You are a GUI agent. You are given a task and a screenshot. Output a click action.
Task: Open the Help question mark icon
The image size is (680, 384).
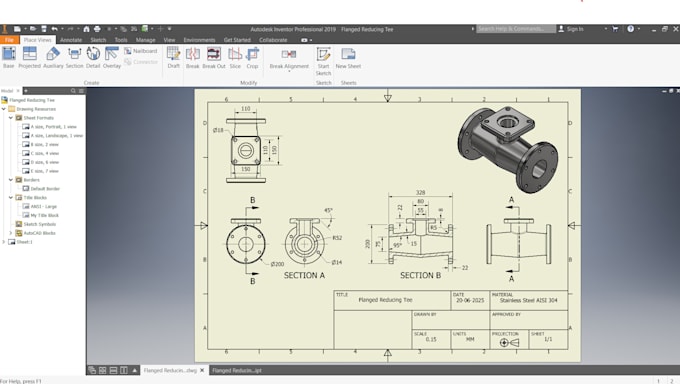pos(631,29)
